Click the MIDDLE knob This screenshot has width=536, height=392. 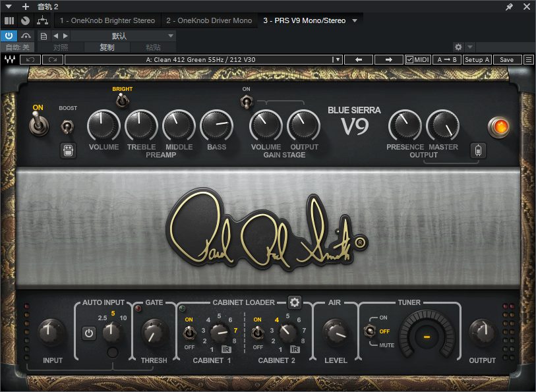pyautogui.click(x=179, y=126)
